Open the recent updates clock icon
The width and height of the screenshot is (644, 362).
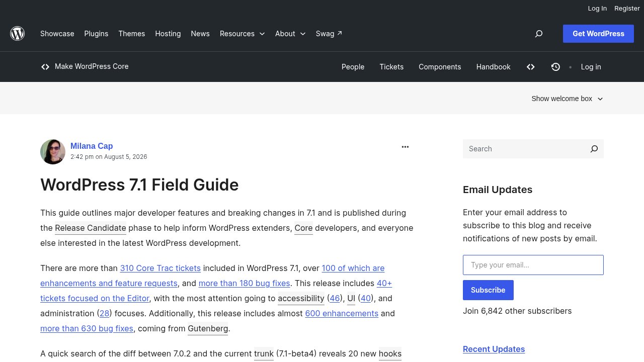(555, 67)
